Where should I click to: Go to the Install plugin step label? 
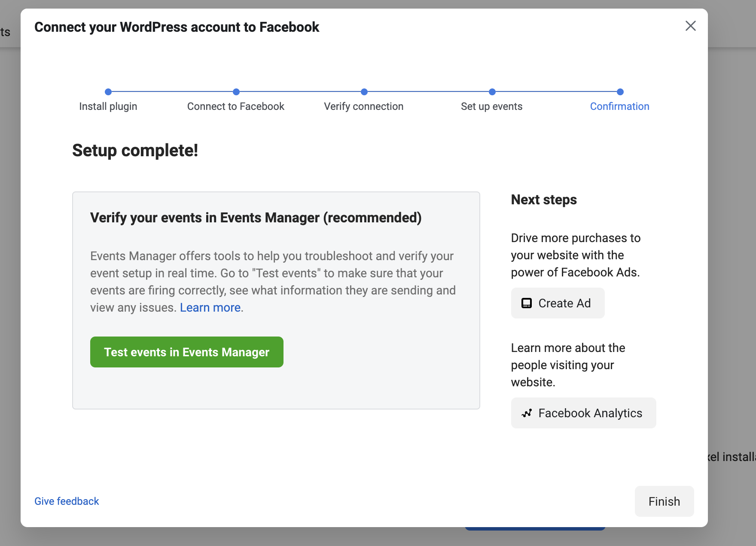(x=108, y=106)
